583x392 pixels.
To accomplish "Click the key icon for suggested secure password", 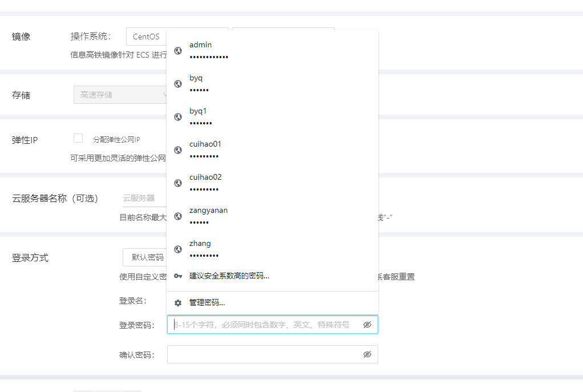I will (177, 276).
